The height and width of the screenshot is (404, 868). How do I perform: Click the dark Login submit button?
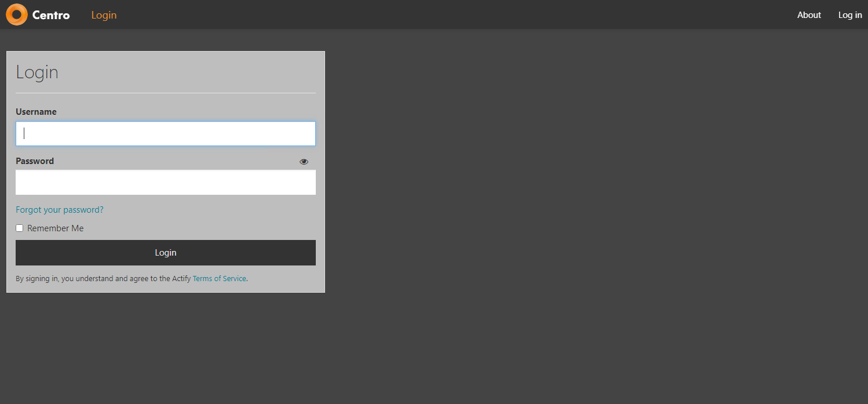tap(166, 253)
